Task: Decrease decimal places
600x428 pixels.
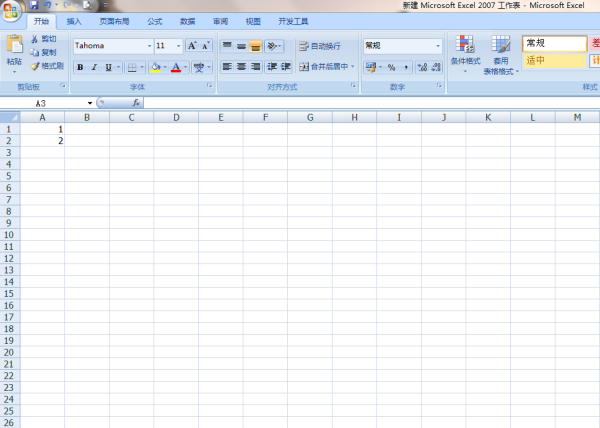Action: coord(436,67)
